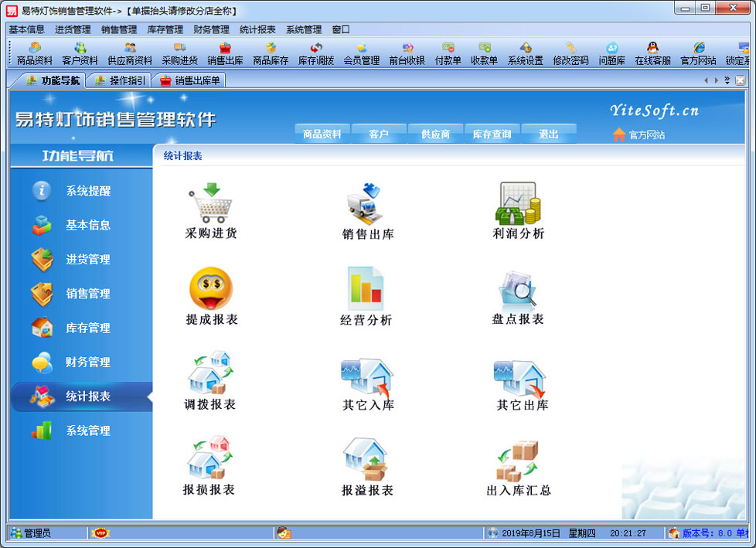The width and height of the screenshot is (756, 548).
Task: Open the 财务管理 menu in menu bar
Action: tap(211, 29)
